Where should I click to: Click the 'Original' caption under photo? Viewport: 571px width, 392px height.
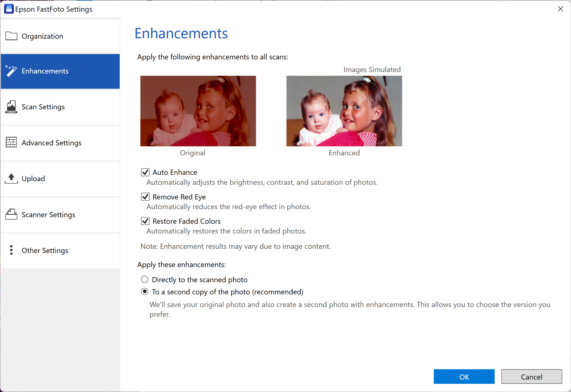pos(192,153)
